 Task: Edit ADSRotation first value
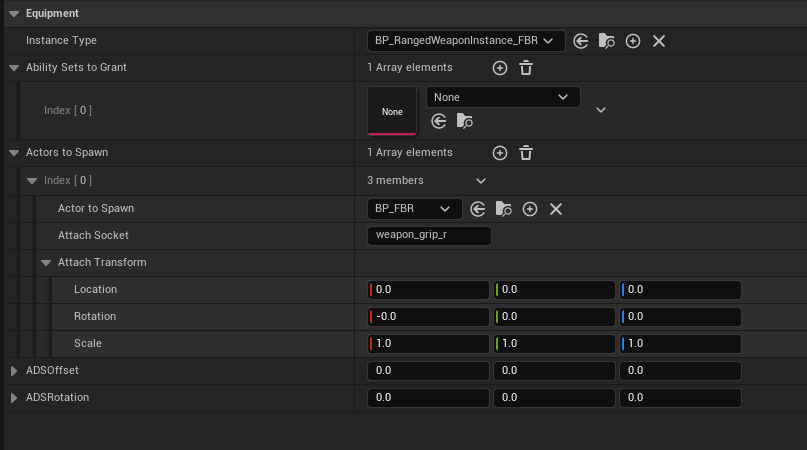(x=428, y=398)
